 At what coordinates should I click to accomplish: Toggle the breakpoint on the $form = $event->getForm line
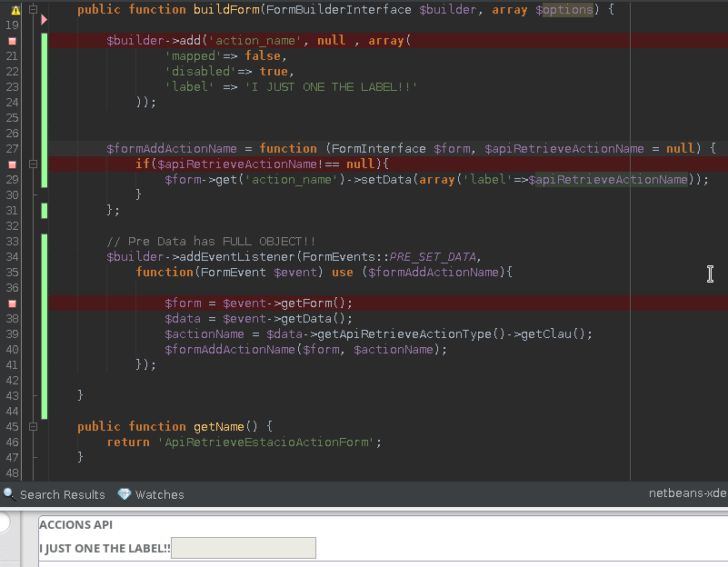coord(13,303)
